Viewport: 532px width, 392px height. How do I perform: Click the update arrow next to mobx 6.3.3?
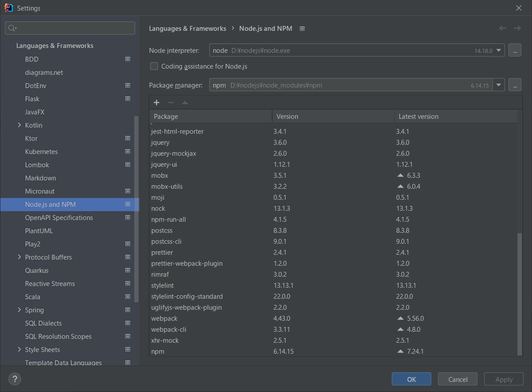click(x=400, y=176)
